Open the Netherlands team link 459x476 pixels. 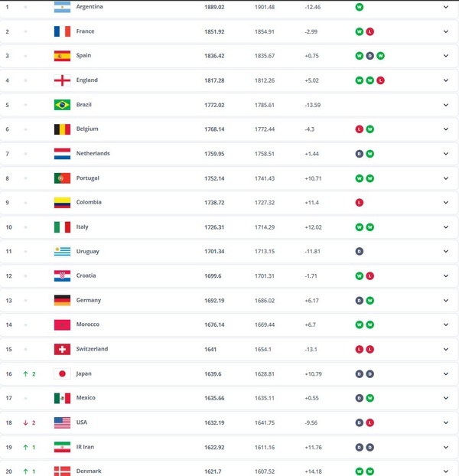click(93, 154)
